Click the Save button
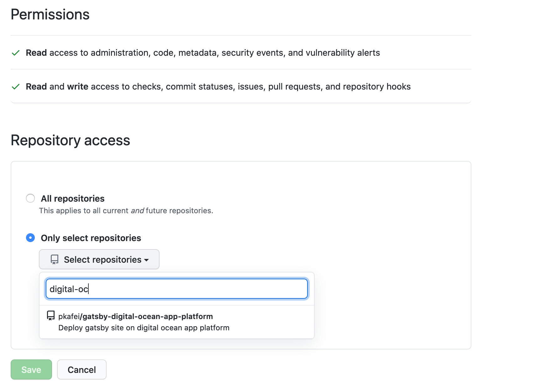Viewport: 546px width, 392px height. (x=31, y=369)
